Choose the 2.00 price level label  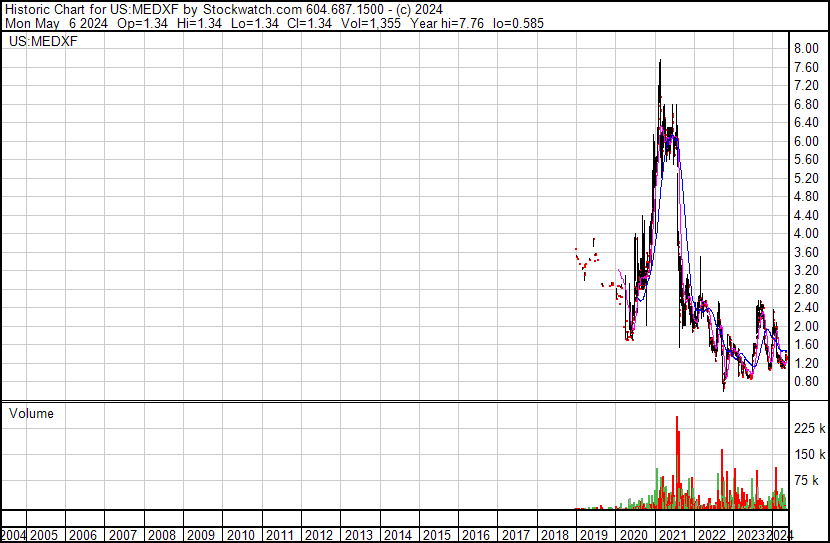pyautogui.click(x=807, y=326)
